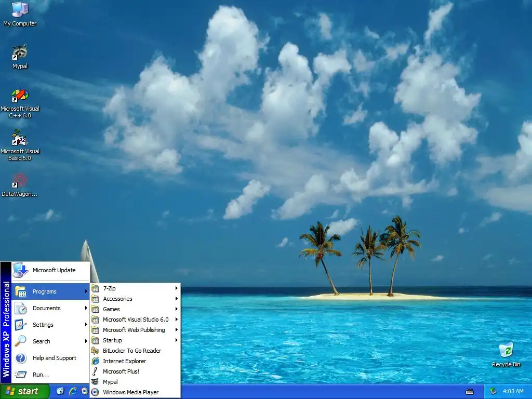Click Windows Media Player icon in Programs submenu
This screenshot has width=532, height=399.
coord(96,392)
